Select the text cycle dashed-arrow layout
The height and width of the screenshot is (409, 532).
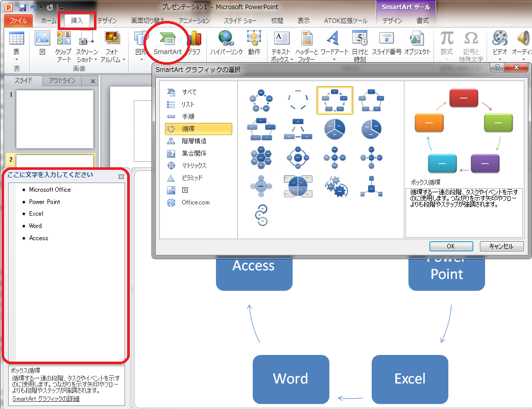[298, 100]
